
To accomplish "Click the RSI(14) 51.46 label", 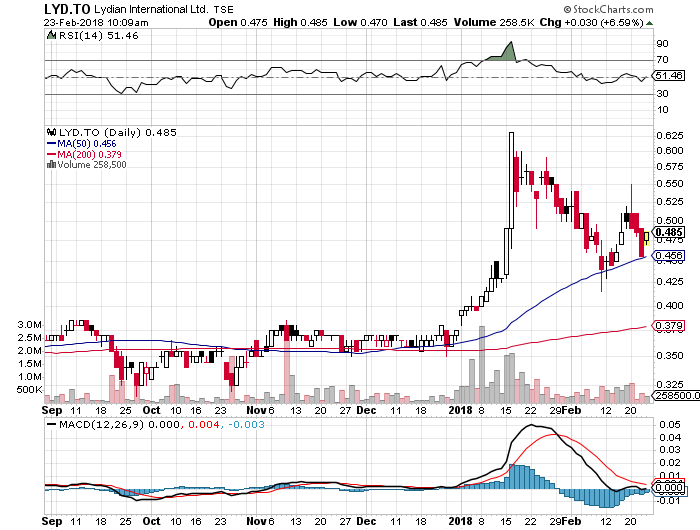I will [99, 36].
